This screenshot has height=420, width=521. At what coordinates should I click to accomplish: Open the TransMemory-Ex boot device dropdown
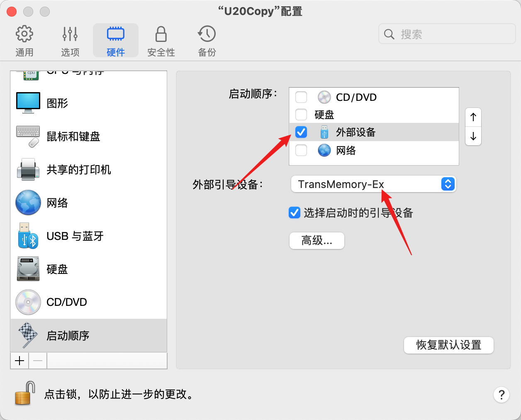[x=373, y=184]
